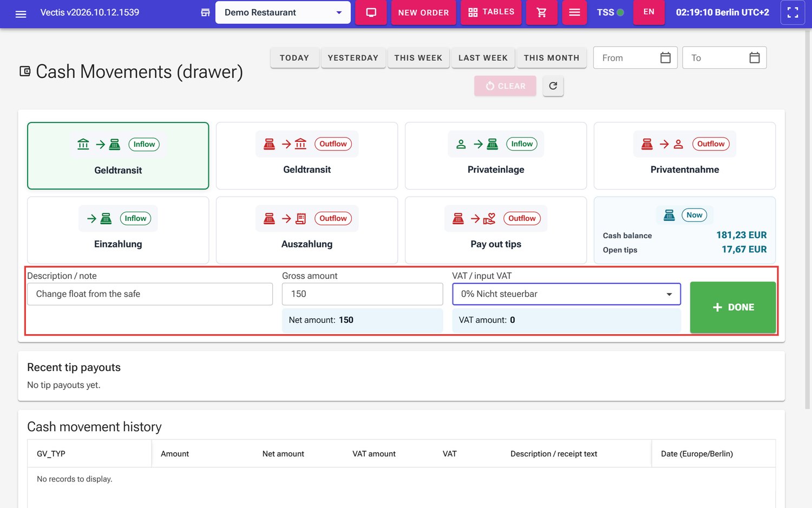Open the hamburger navigation menu
Image resolution: width=812 pixels, height=508 pixels.
[21, 14]
